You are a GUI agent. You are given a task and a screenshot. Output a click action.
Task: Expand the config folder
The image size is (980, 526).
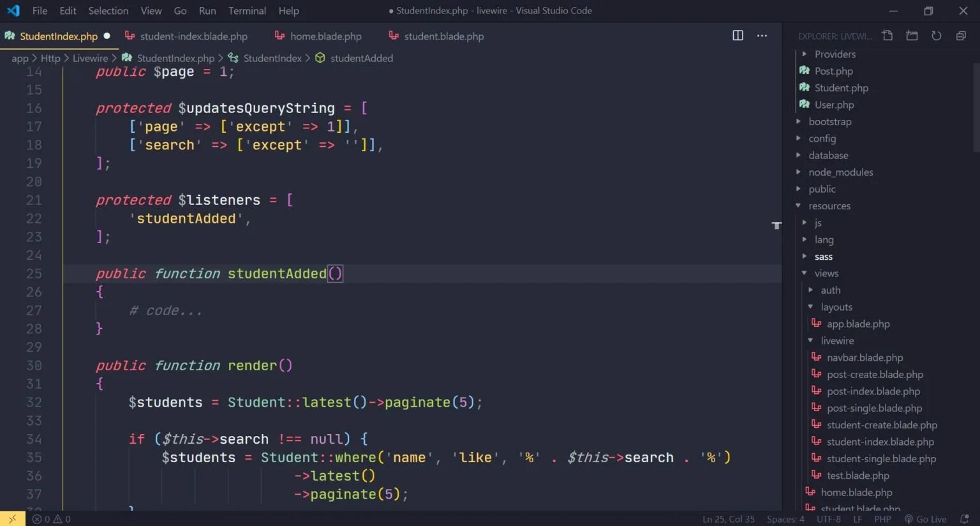pos(822,139)
